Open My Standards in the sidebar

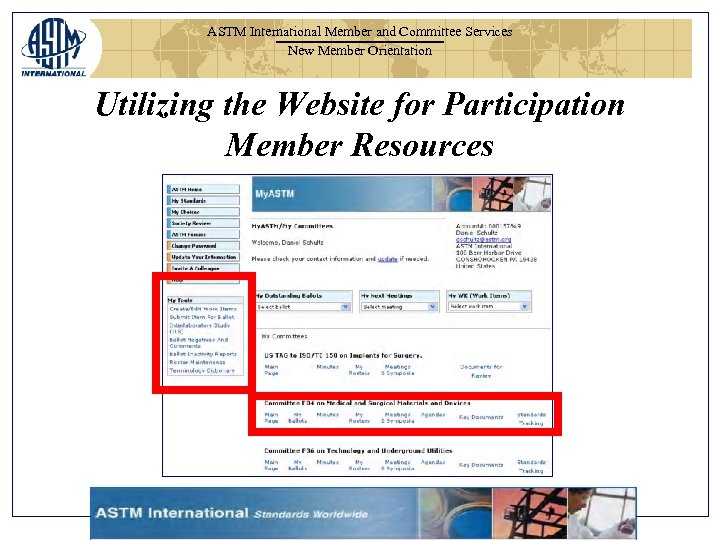pos(203,201)
